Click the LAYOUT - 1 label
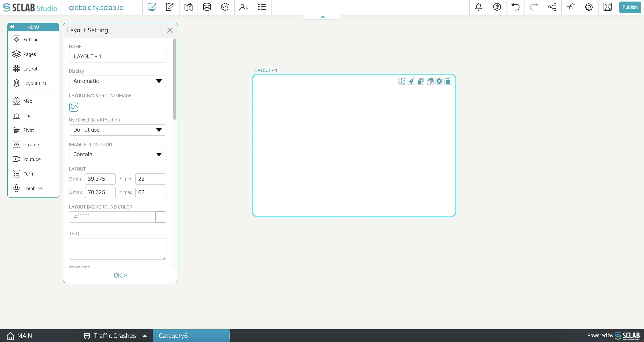This screenshot has width=644, height=342. click(266, 70)
